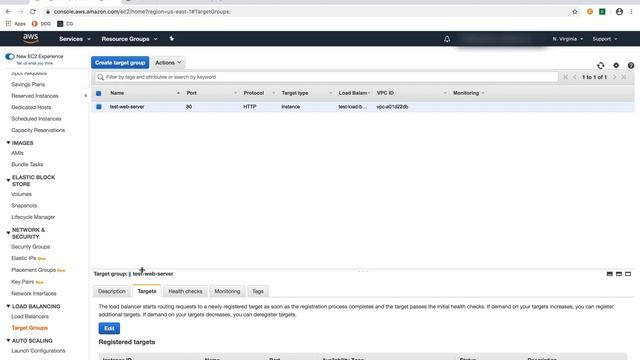640x360 pixels.
Task: Go to the first page of results
Action: coord(565,77)
